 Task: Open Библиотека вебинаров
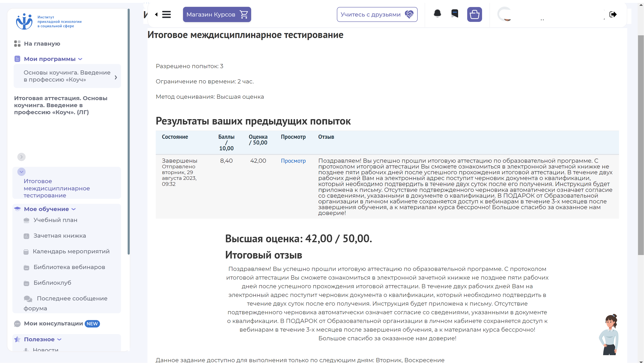pyautogui.click(x=69, y=267)
